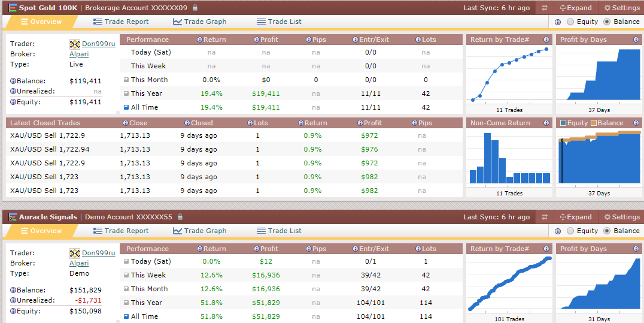Click info icon on Non-Cume Return chart
644x323 pixels.
546,123
